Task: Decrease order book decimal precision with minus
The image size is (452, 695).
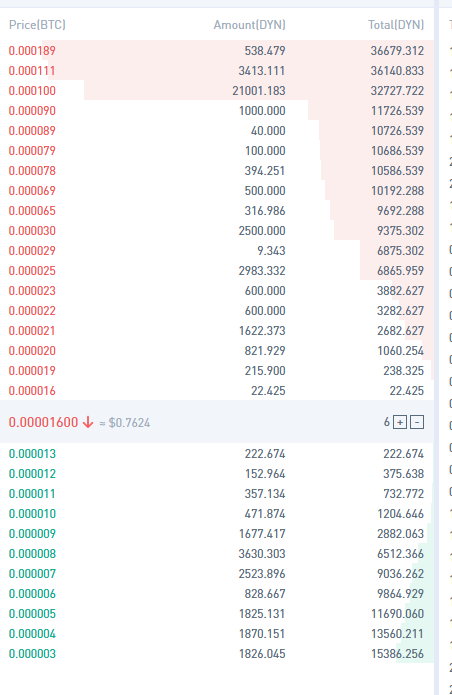Action: pos(417,422)
